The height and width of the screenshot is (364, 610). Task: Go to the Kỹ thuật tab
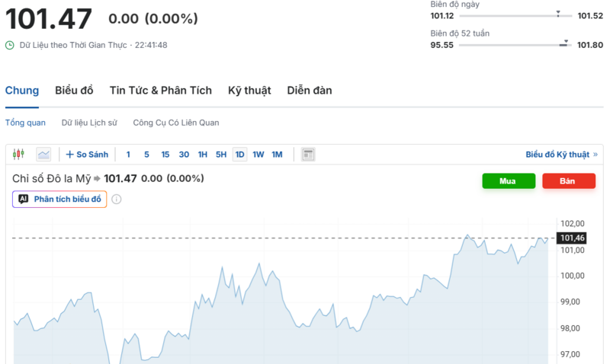(249, 91)
